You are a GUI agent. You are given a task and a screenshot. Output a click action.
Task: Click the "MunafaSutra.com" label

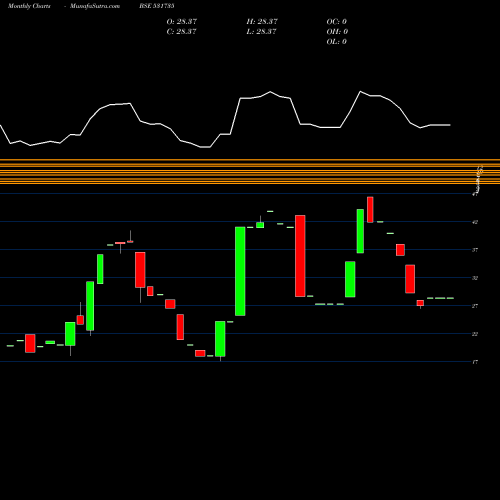[95, 6]
